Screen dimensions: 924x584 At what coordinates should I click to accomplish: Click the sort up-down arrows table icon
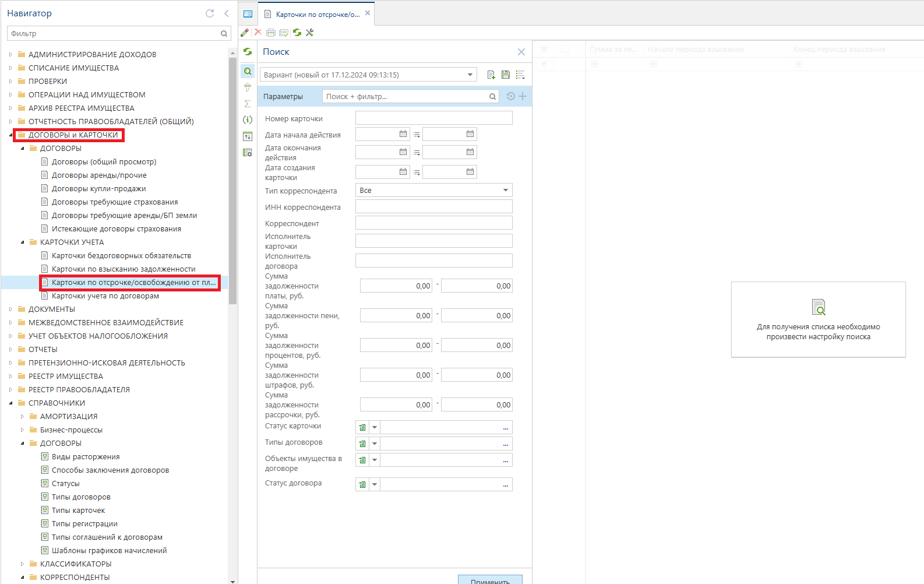click(x=248, y=136)
